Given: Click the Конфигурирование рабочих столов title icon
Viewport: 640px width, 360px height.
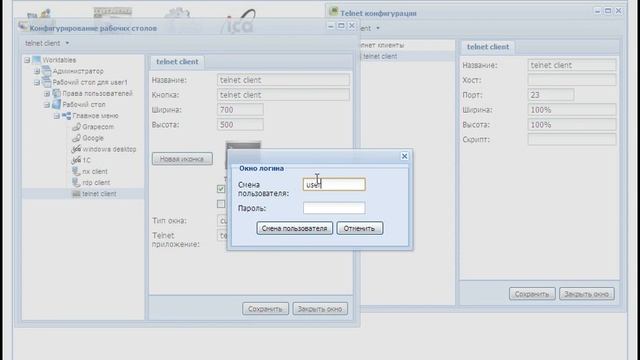Looking at the screenshot, I should tap(23, 27).
